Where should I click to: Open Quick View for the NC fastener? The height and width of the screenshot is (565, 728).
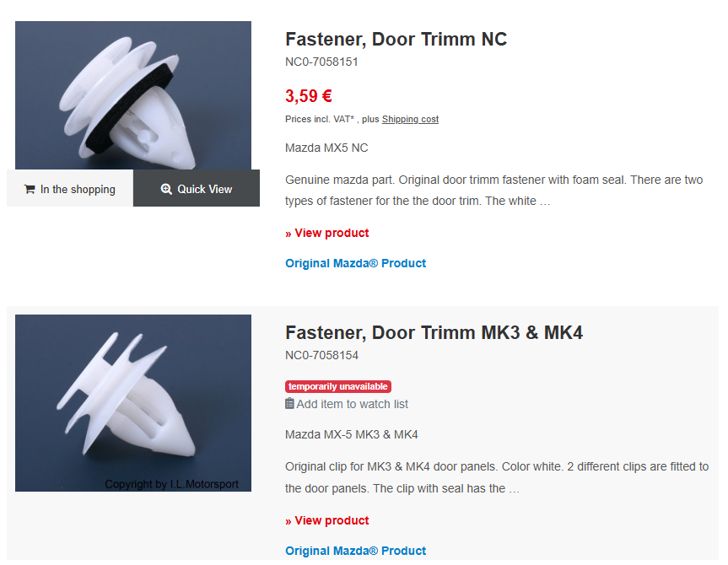point(197,189)
